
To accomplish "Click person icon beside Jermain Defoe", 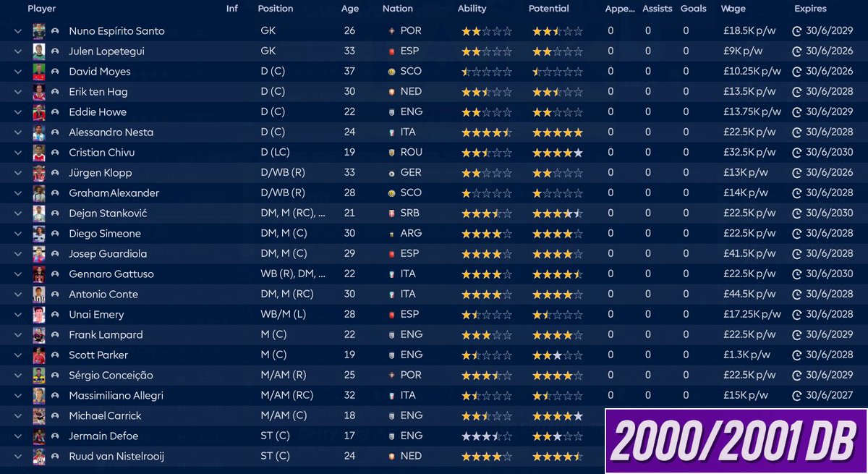I will [x=55, y=436].
